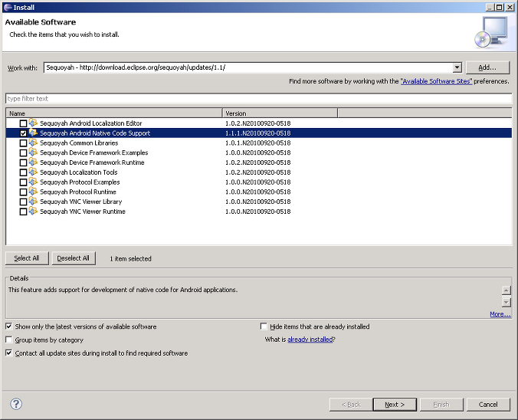
Task: Check Sequoyah Device Framework Examples
Action: [23, 153]
